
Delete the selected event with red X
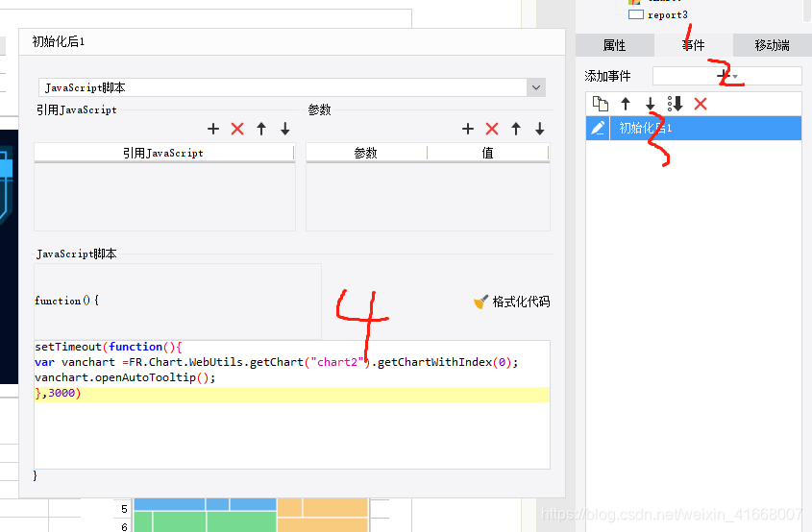(701, 104)
